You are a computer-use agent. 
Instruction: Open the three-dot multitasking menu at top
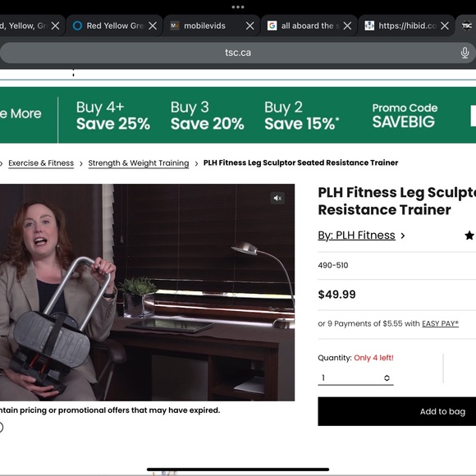pyautogui.click(x=238, y=7)
